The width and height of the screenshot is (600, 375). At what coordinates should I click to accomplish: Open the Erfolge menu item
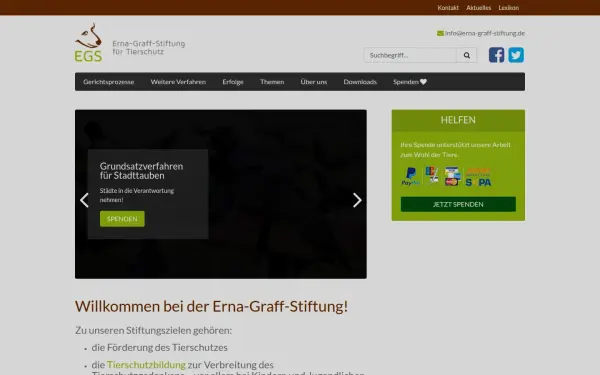click(233, 82)
